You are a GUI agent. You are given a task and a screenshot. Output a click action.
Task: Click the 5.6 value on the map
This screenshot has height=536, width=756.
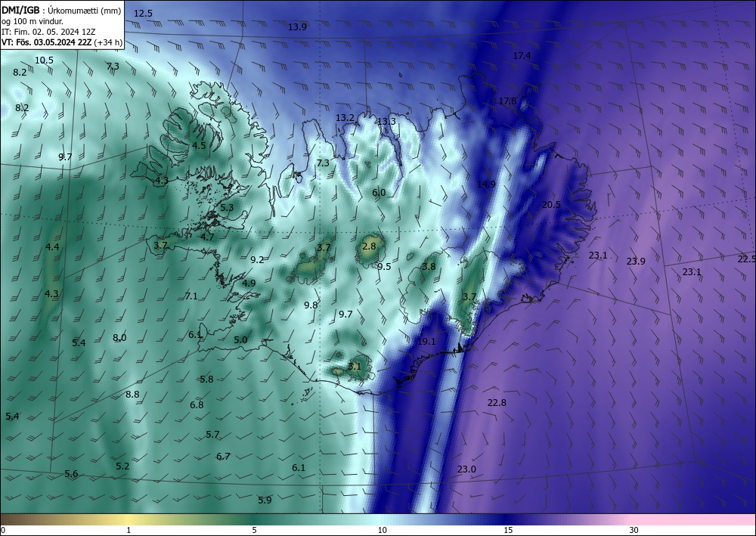click(71, 474)
